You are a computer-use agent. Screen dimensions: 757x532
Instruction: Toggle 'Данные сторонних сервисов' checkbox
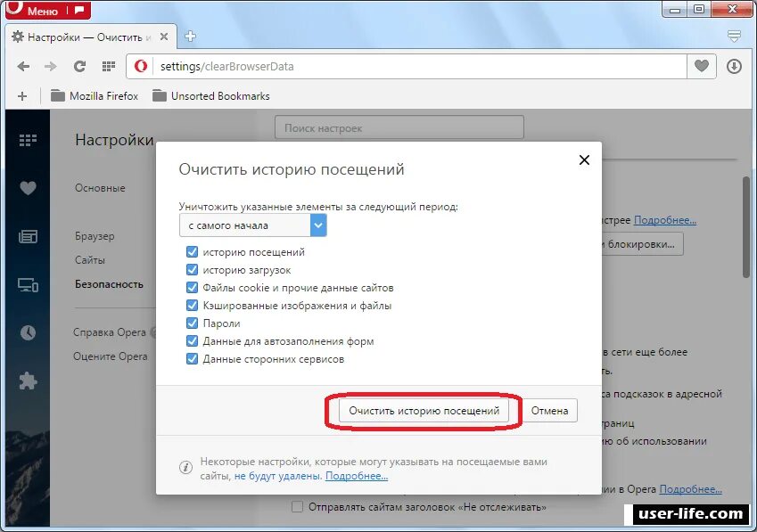coord(192,359)
